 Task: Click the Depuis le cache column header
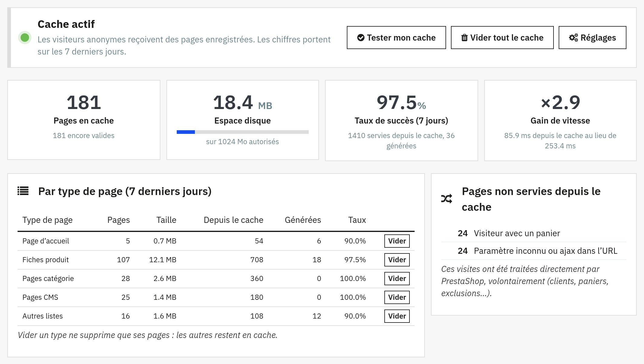click(x=233, y=220)
